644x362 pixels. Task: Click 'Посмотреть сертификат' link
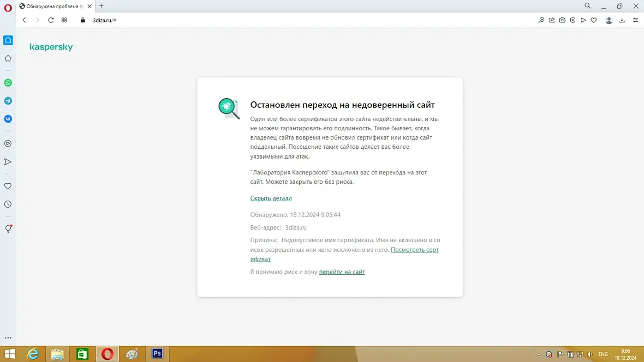point(414,250)
